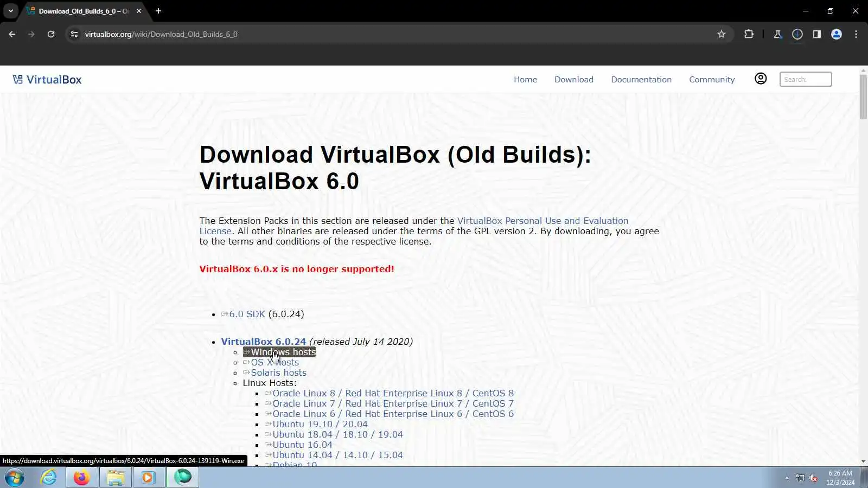Click the VirtualBox logo

47,80
